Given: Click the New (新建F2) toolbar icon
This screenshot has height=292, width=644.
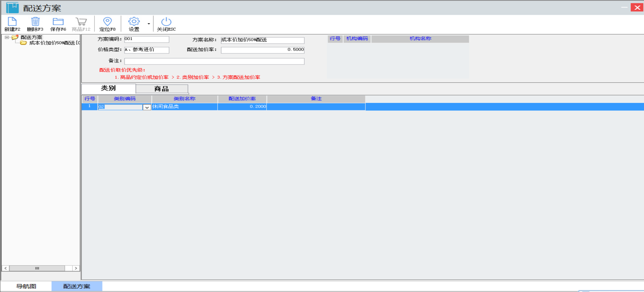Looking at the screenshot, I should coord(12,22).
